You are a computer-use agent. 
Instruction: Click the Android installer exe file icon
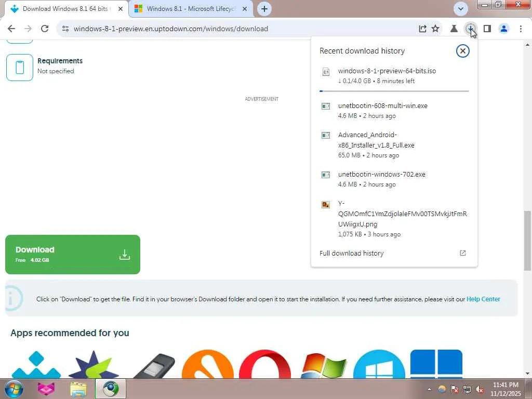click(326, 136)
